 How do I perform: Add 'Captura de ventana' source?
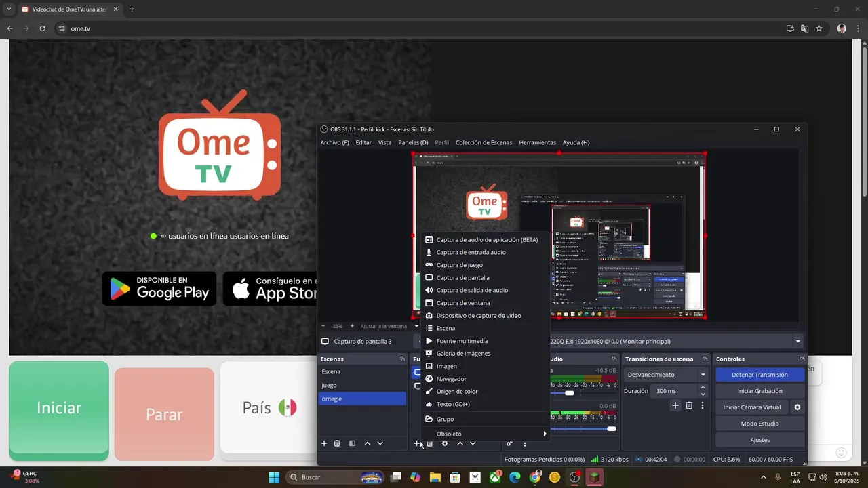pos(485,303)
